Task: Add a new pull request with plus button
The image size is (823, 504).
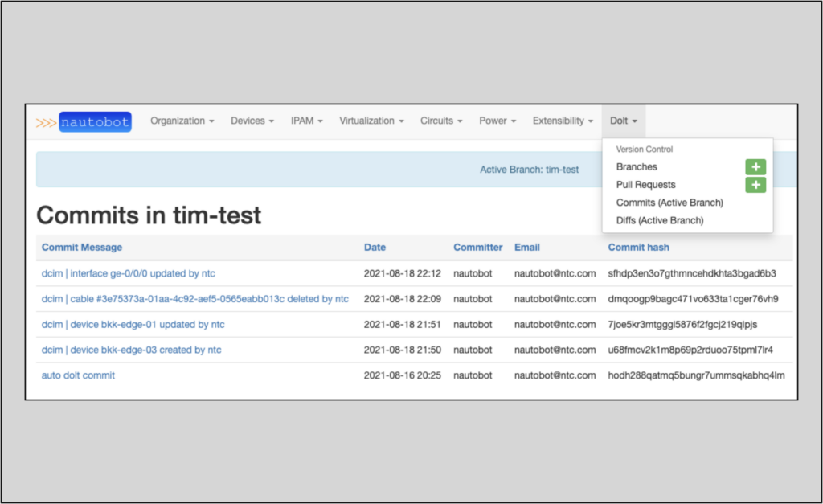Action: [x=755, y=185]
